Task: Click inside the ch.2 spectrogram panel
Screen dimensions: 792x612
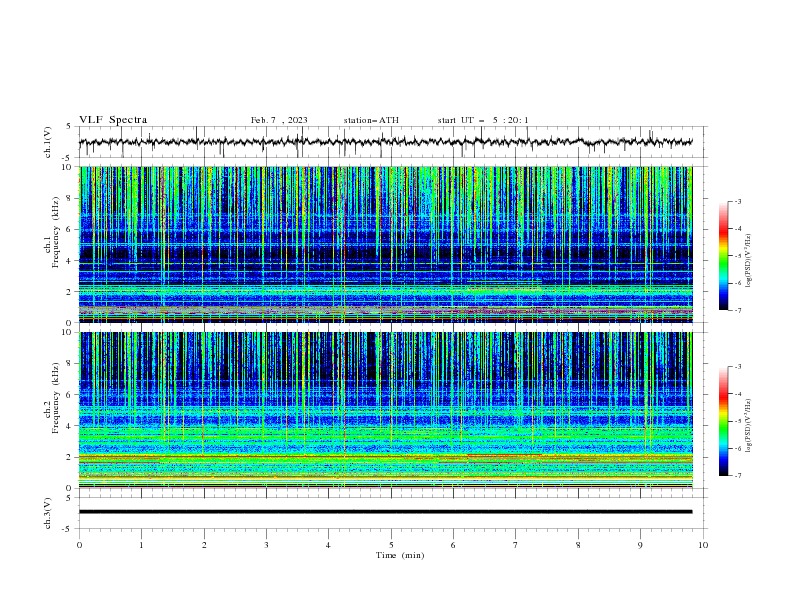Action: (x=385, y=410)
